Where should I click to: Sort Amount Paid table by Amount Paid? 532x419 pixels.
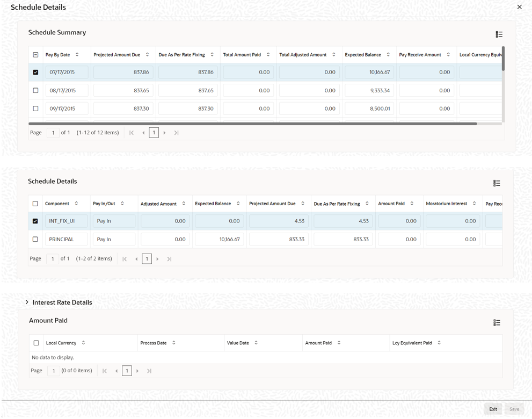coord(339,343)
